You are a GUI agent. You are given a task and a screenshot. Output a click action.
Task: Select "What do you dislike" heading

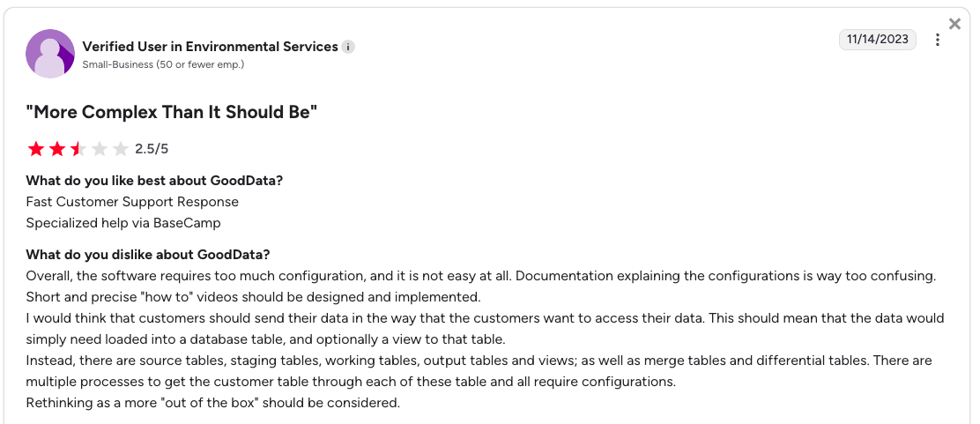[x=148, y=255]
